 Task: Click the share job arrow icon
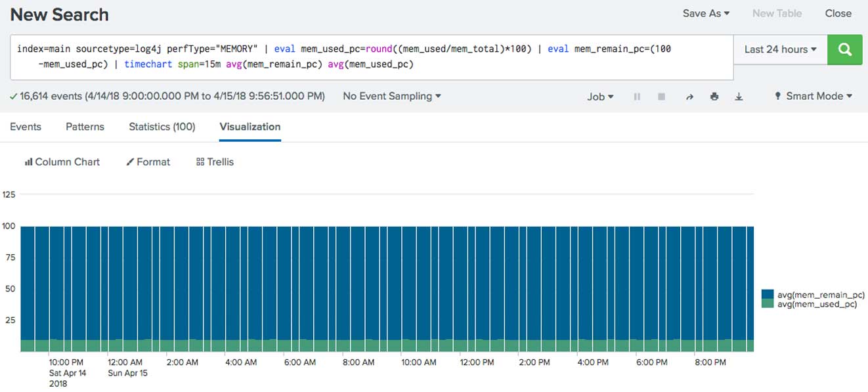[689, 97]
